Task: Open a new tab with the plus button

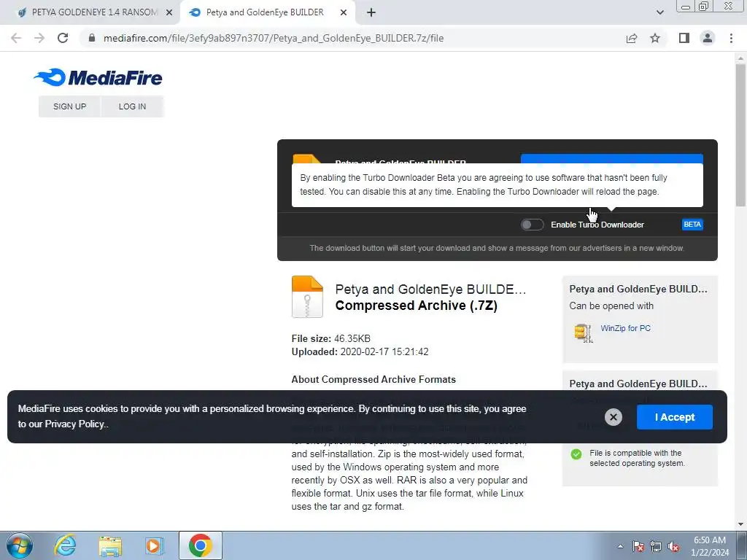Action: [371, 12]
